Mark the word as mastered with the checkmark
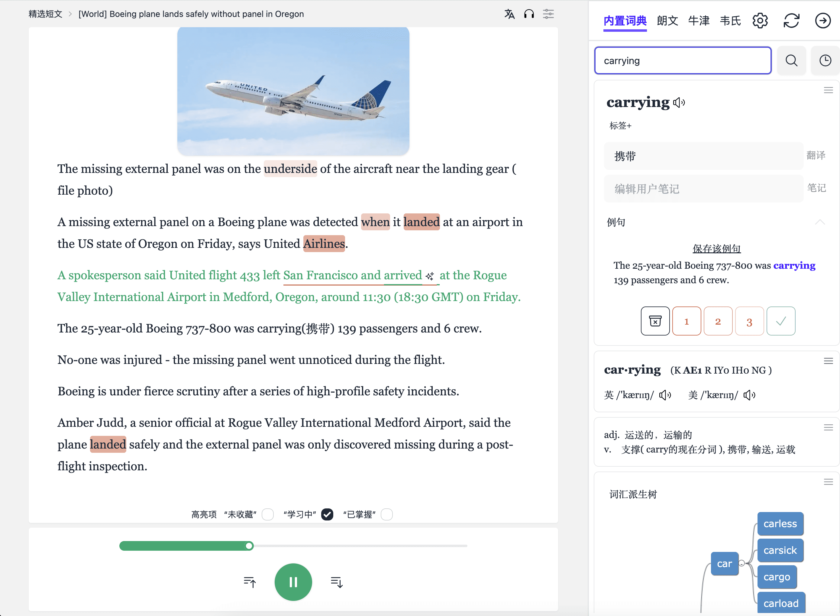Viewport: 840px width, 616px height. 781,321
